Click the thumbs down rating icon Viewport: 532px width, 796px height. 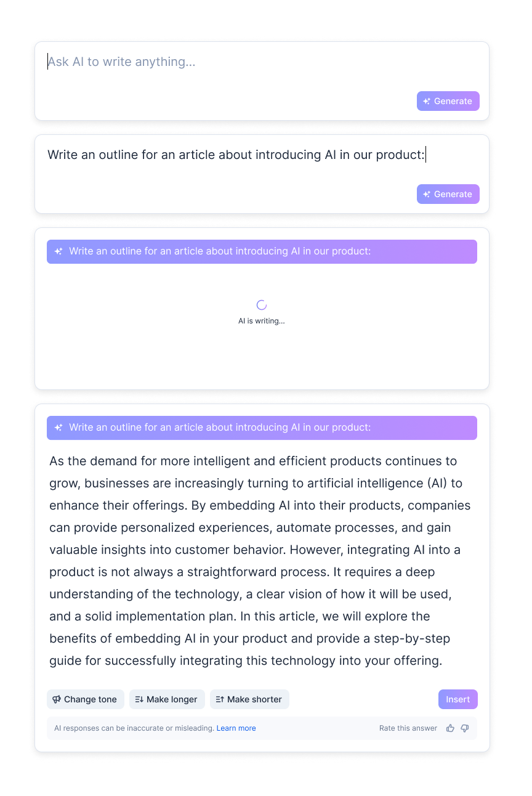pyautogui.click(x=465, y=728)
